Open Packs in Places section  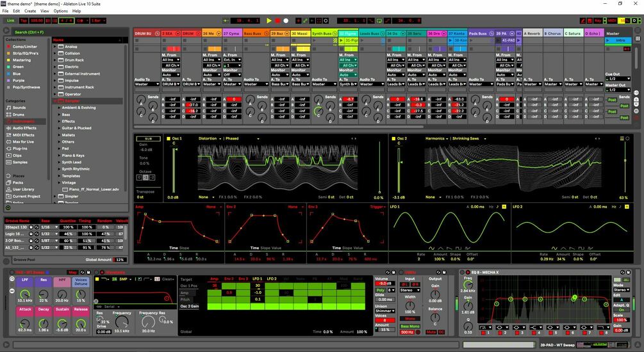[18, 182]
